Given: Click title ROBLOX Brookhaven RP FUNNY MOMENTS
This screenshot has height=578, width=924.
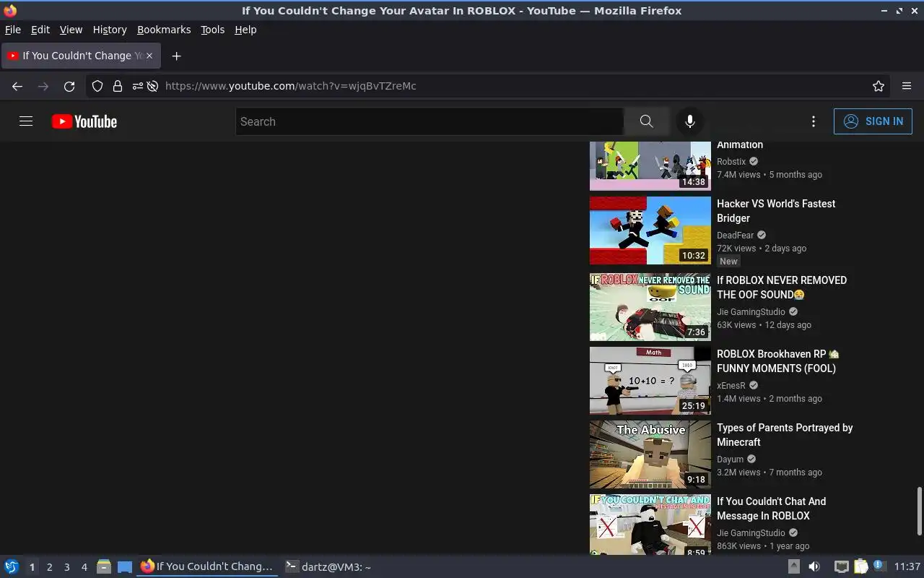Looking at the screenshot, I should click(x=778, y=361).
